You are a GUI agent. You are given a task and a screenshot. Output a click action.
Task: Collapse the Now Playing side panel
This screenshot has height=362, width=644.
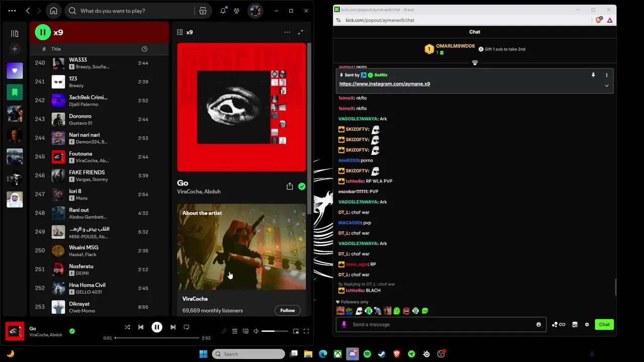(x=180, y=32)
